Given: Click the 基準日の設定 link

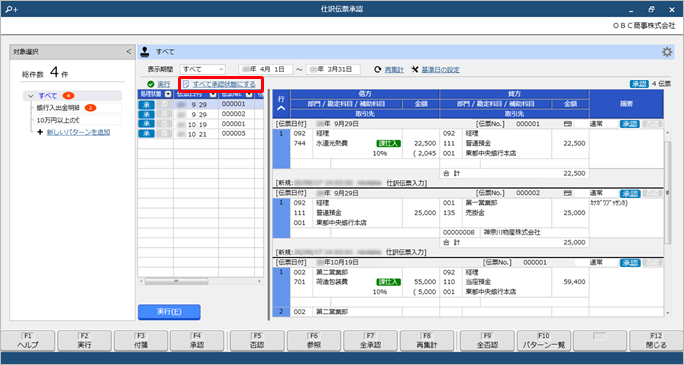Looking at the screenshot, I should (x=440, y=70).
